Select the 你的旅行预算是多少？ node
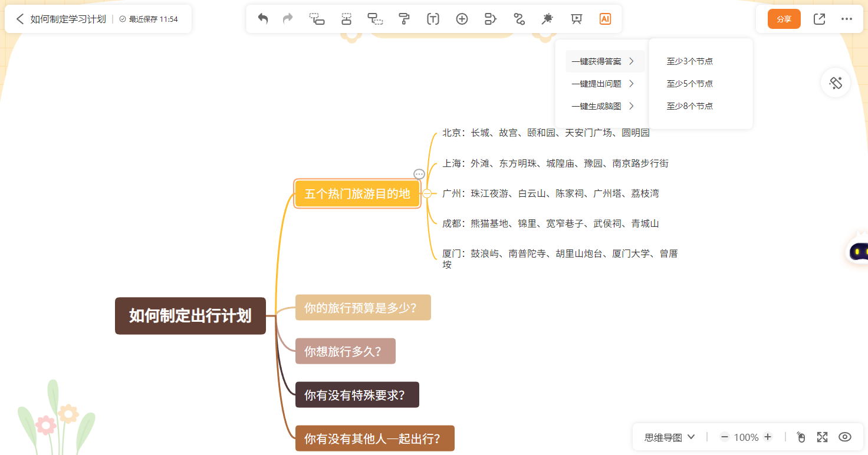This screenshot has width=868, height=455. pyautogui.click(x=363, y=308)
